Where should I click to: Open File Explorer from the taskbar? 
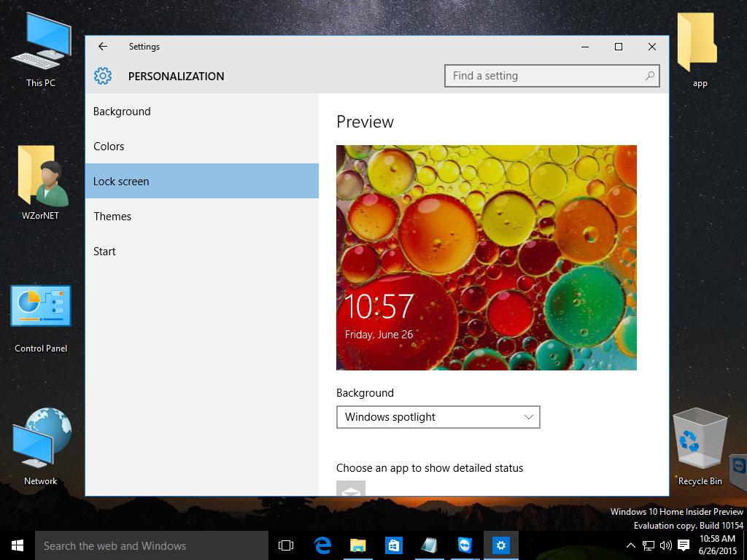357,545
